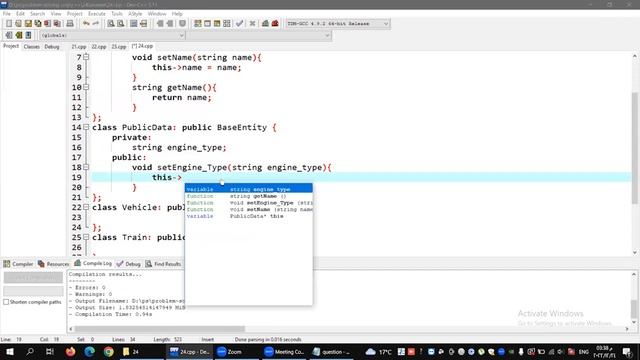Click the Save file toolbar icon
The height and width of the screenshot is (360, 640).
coord(28,24)
